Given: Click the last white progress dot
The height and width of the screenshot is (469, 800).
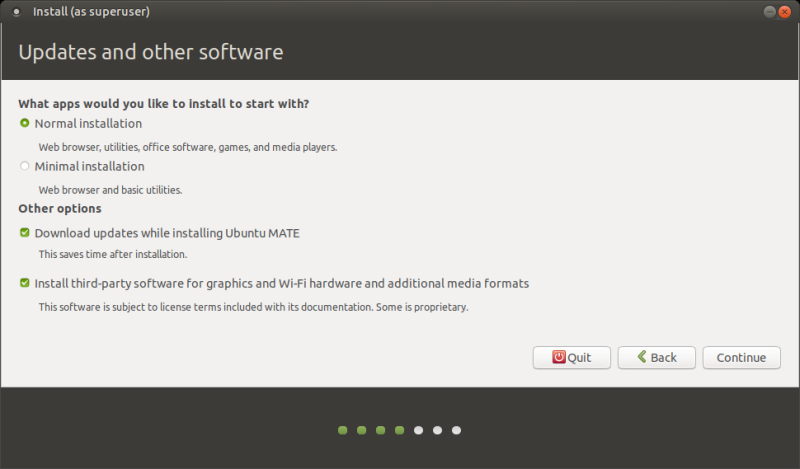Looking at the screenshot, I should (456, 430).
